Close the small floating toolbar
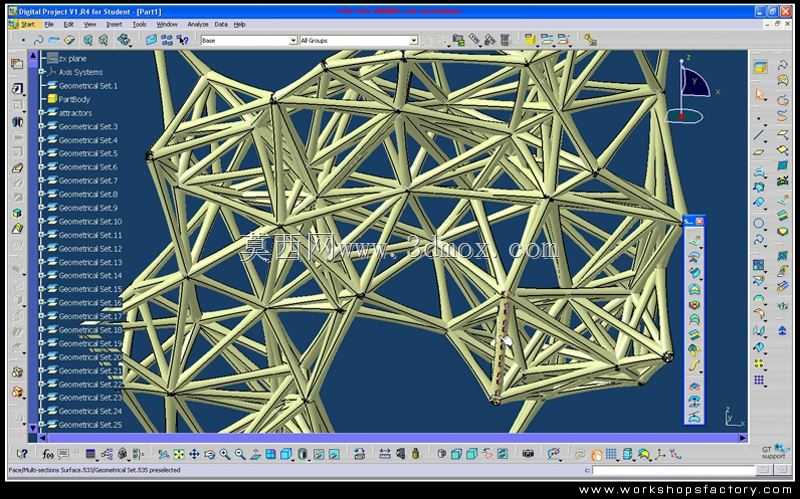Screen dimensions: 800x499 [x=699, y=221]
